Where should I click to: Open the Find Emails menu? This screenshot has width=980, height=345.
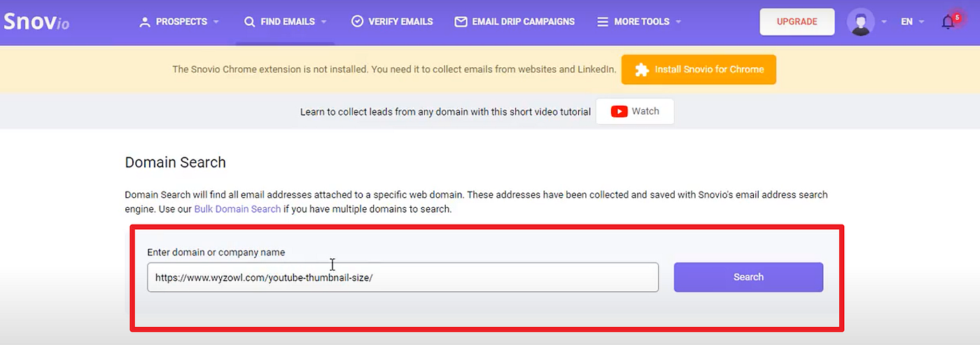[x=286, y=22]
